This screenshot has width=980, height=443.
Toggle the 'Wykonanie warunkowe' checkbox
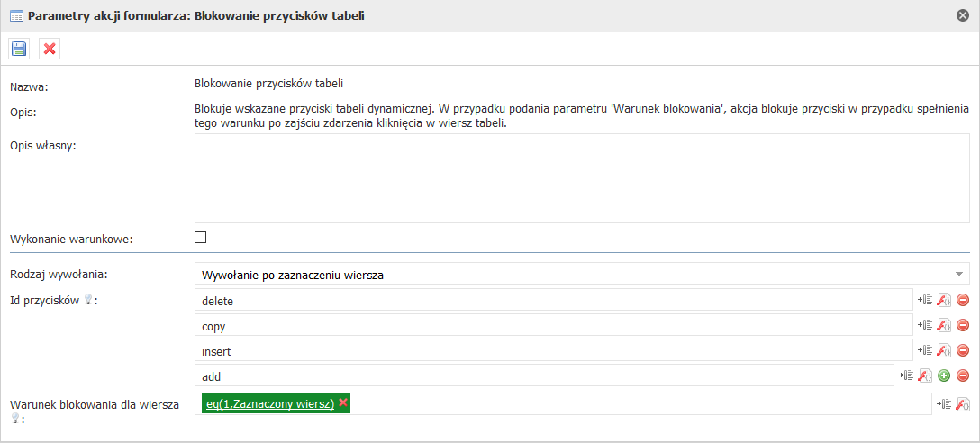[201, 238]
